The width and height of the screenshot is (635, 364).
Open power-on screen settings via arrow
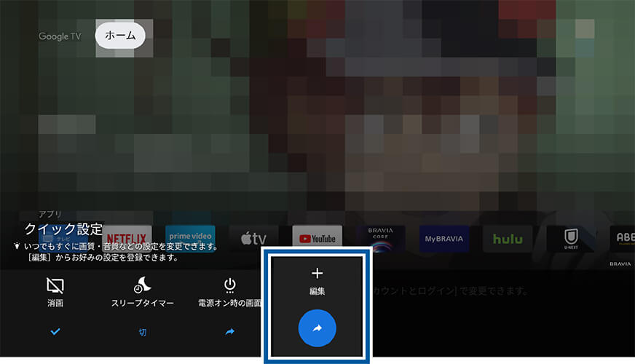click(x=230, y=331)
